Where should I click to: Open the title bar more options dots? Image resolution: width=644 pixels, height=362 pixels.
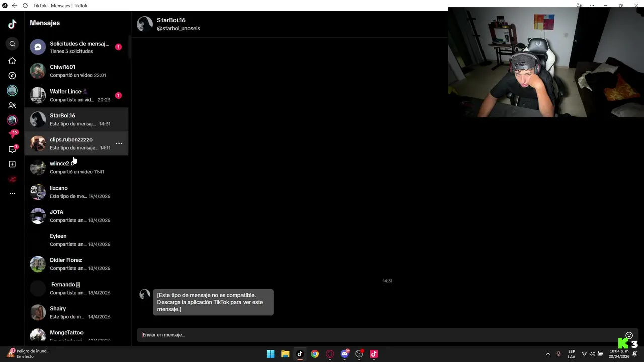(x=592, y=5)
